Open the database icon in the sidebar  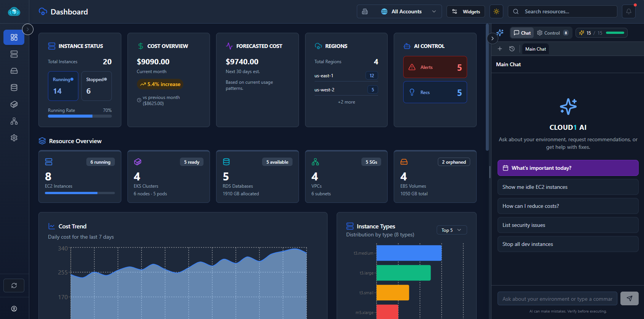tap(14, 88)
